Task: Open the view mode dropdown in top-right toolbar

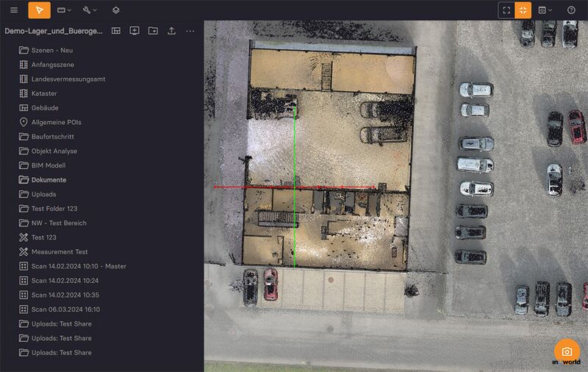Action: (x=545, y=10)
